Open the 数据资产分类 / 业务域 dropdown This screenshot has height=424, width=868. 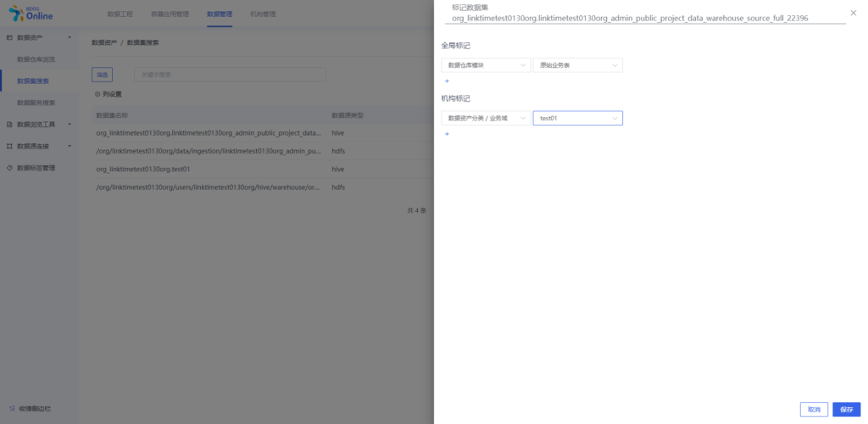[486, 118]
